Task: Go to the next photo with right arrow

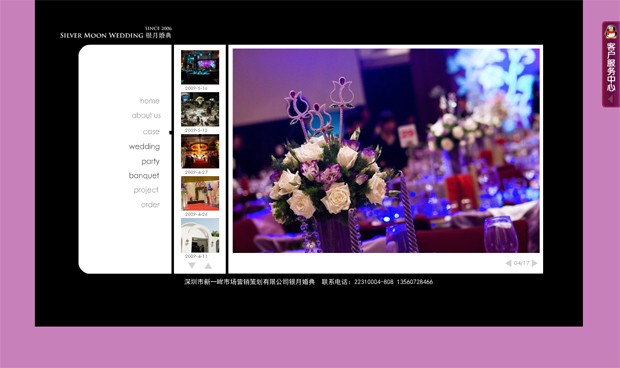Action: tap(535, 263)
